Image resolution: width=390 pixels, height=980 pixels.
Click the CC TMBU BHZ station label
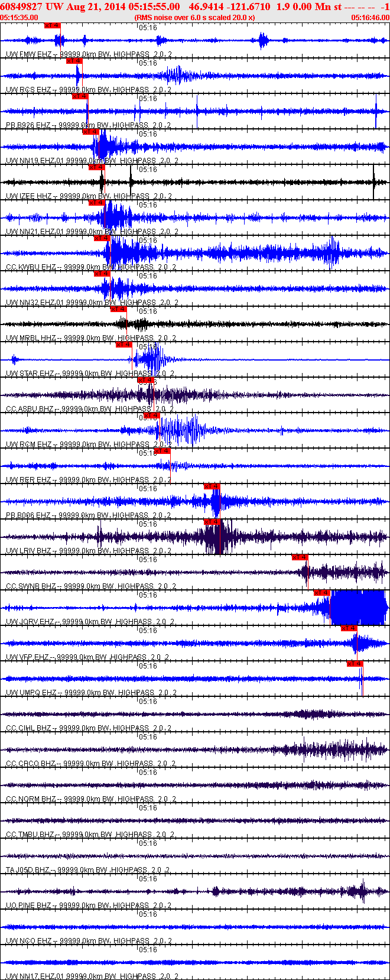[x=30, y=835]
